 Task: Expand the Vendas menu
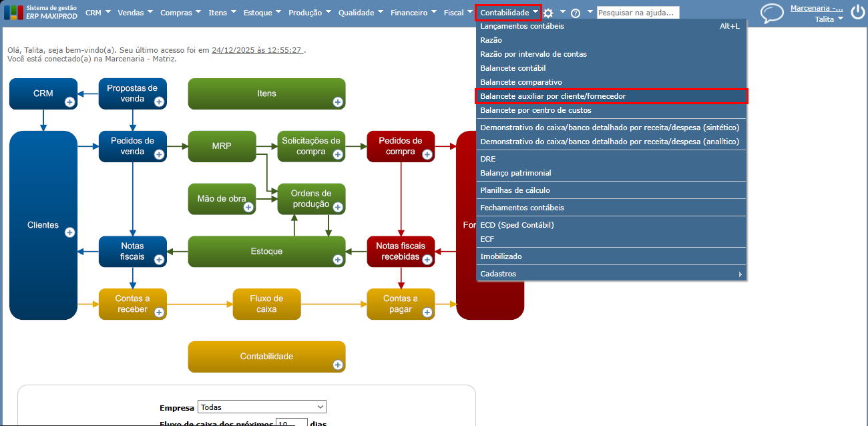[x=136, y=13]
